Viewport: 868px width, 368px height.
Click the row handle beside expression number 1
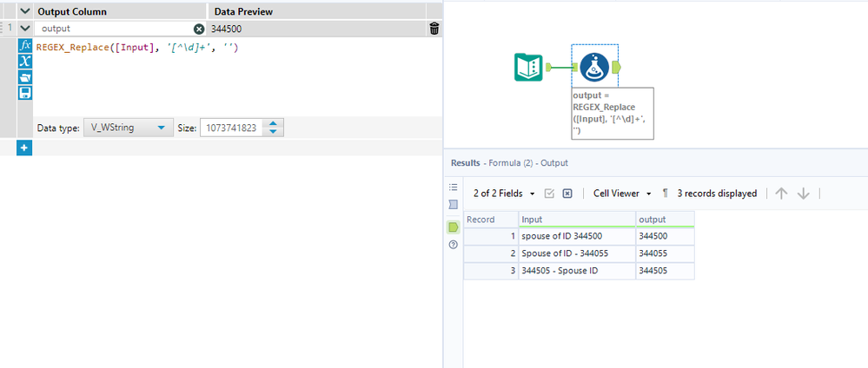click(3, 28)
